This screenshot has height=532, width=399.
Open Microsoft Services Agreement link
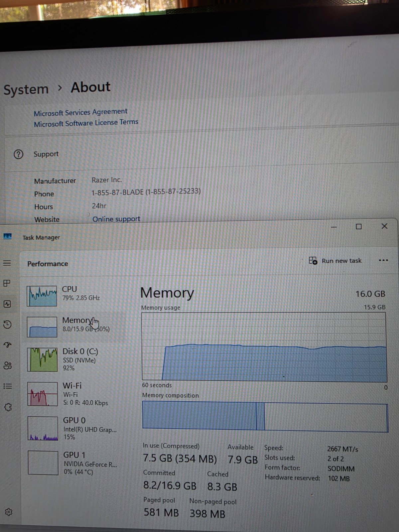[80, 112]
